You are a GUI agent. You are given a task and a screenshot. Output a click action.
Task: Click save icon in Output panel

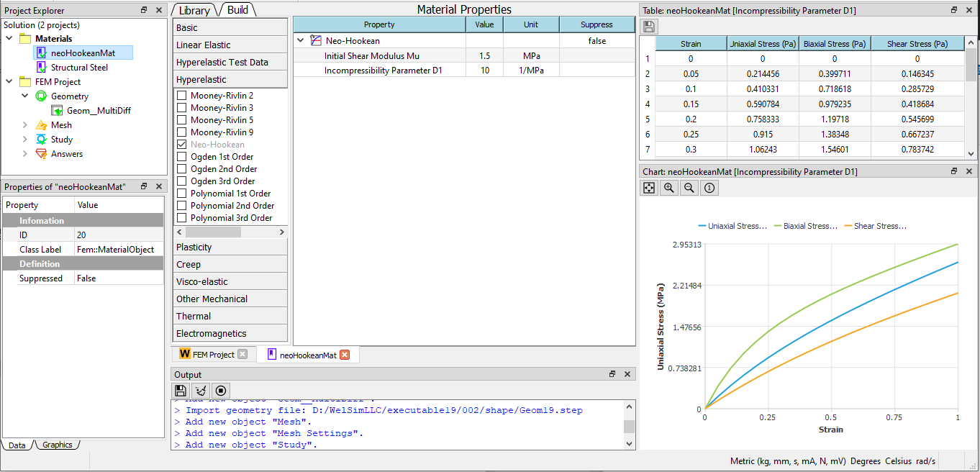pyautogui.click(x=181, y=391)
